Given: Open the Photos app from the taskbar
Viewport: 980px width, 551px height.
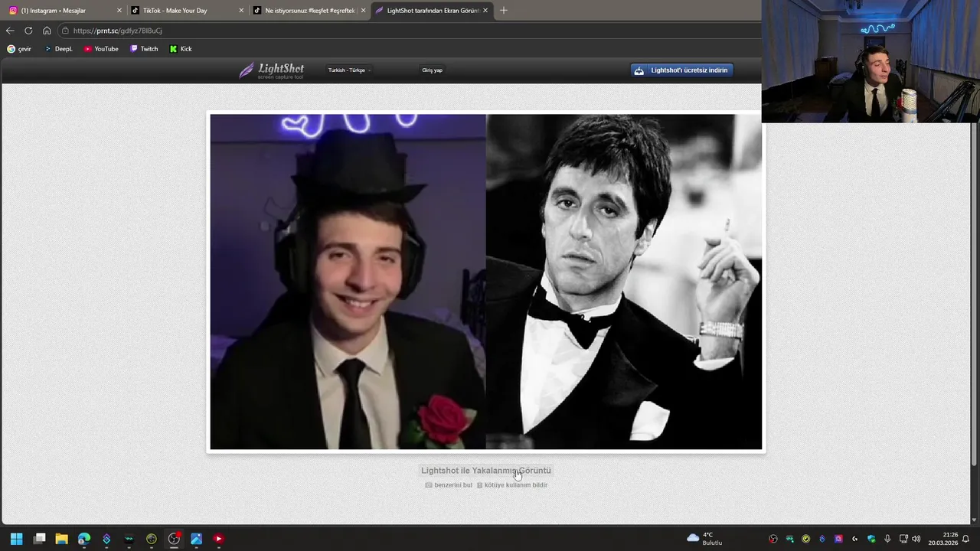Looking at the screenshot, I should coord(196,539).
